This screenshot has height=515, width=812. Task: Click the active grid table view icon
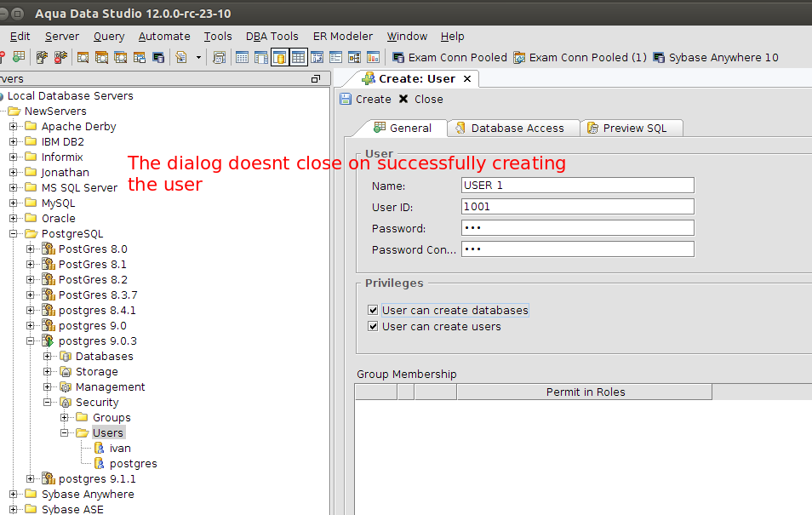click(x=299, y=57)
